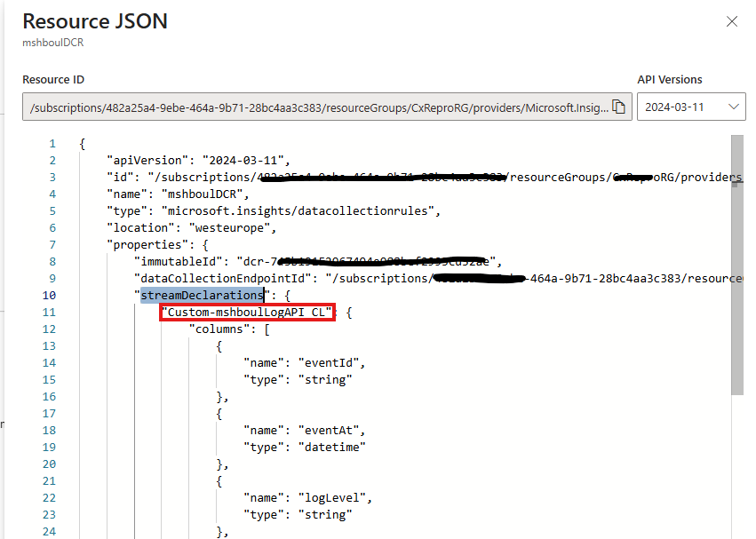Click the Resource ID text field
This screenshot has height=539, width=756.
(x=327, y=107)
